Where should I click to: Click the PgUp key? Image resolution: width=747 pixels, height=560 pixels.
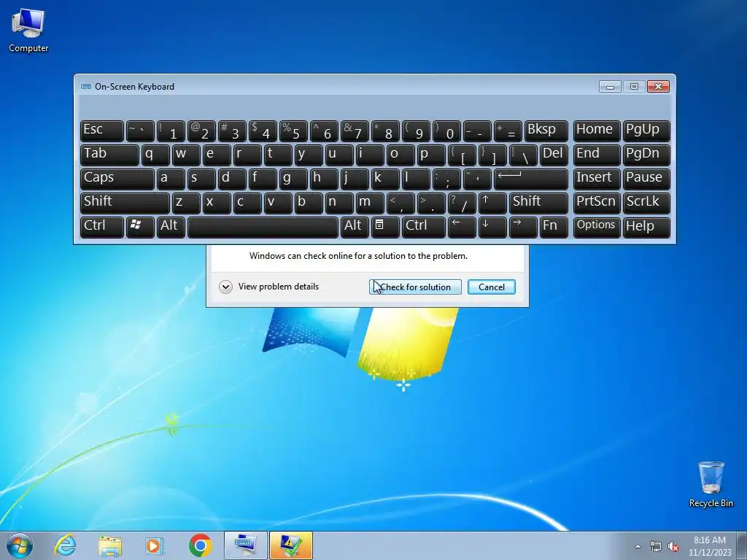(646, 131)
